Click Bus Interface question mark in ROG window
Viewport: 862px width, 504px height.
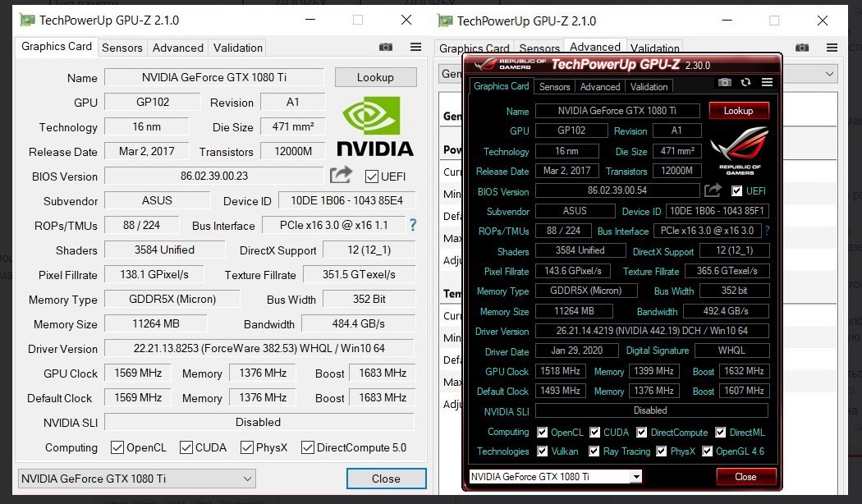click(x=767, y=231)
